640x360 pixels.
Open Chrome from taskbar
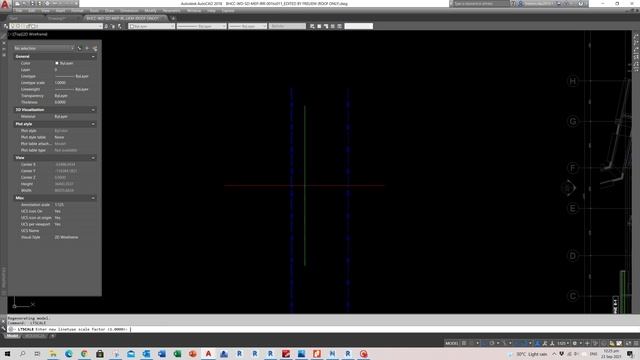(84, 354)
